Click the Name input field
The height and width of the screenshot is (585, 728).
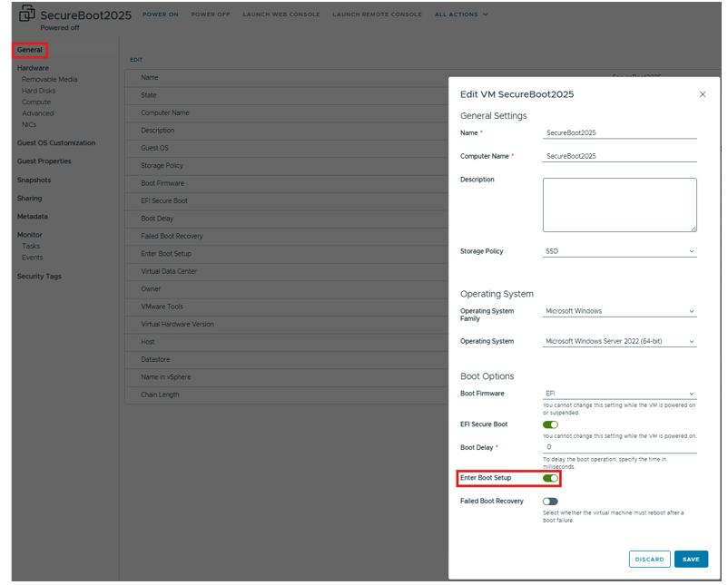[619, 132]
